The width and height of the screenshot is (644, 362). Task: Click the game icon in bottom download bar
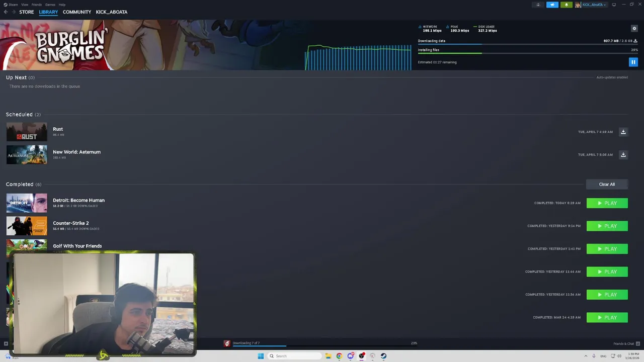pyautogui.click(x=227, y=343)
